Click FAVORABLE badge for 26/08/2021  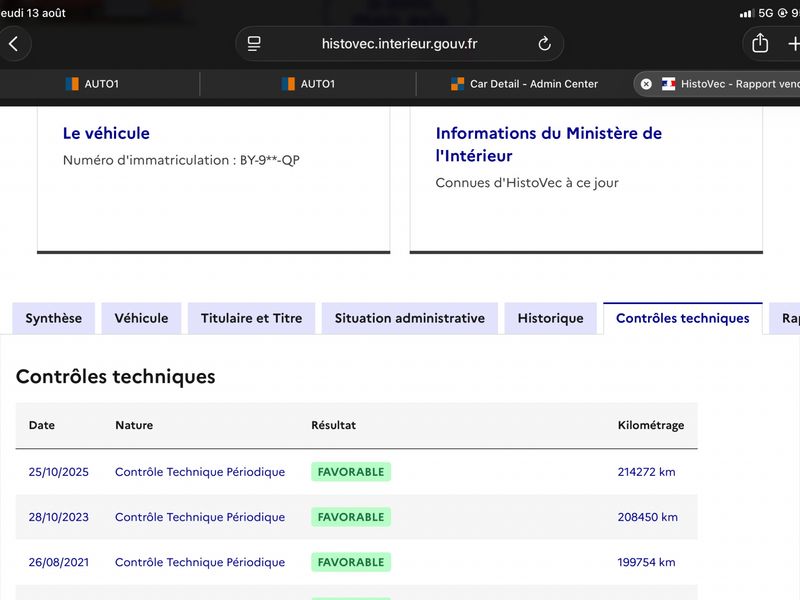[x=351, y=562]
